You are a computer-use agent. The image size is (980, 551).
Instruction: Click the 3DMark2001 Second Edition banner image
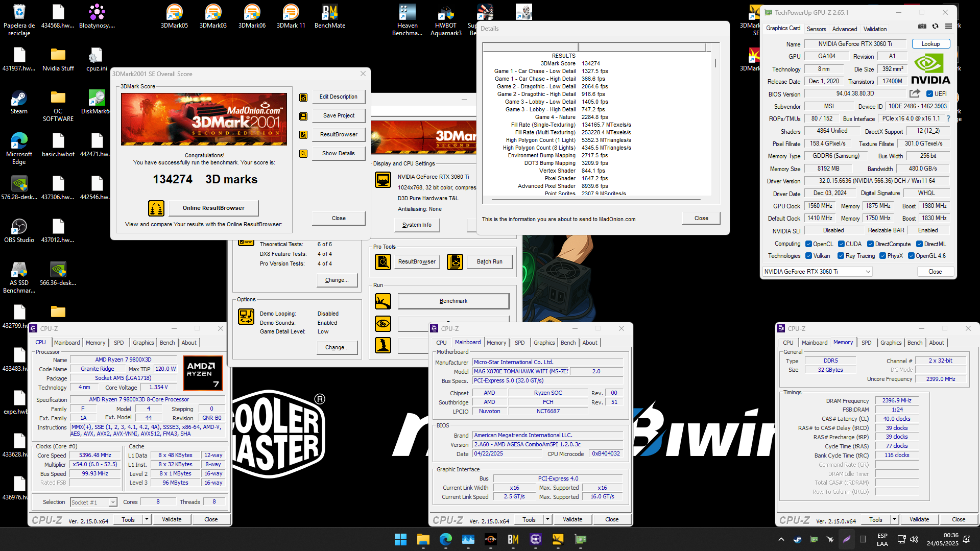[x=204, y=119]
